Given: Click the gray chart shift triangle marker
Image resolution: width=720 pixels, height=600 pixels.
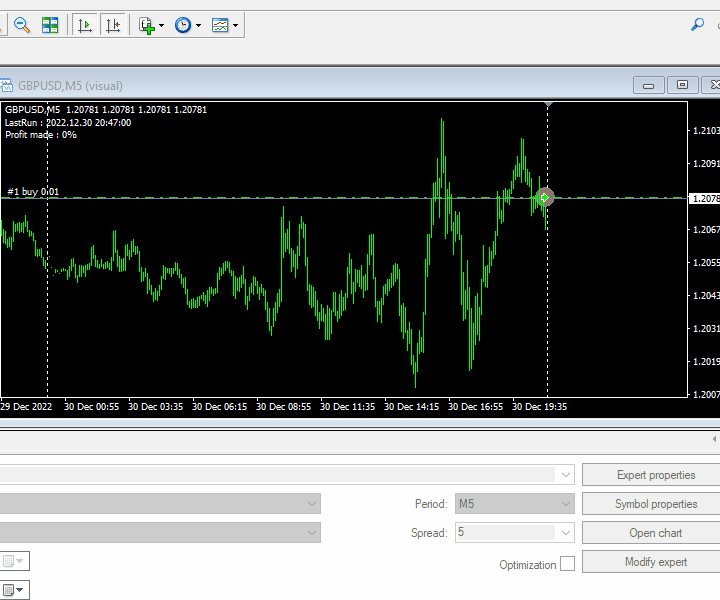Looking at the screenshot, I should point(547,104).
